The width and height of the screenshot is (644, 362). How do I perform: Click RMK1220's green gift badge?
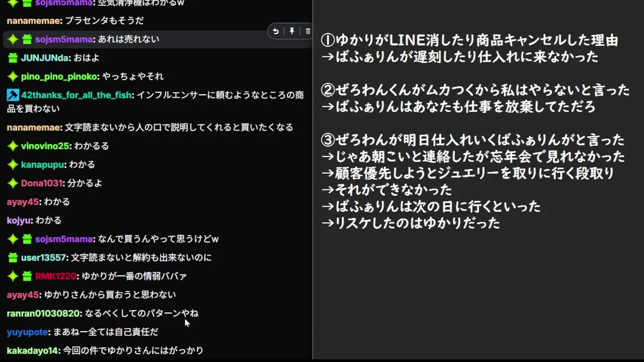pos(27,276)
